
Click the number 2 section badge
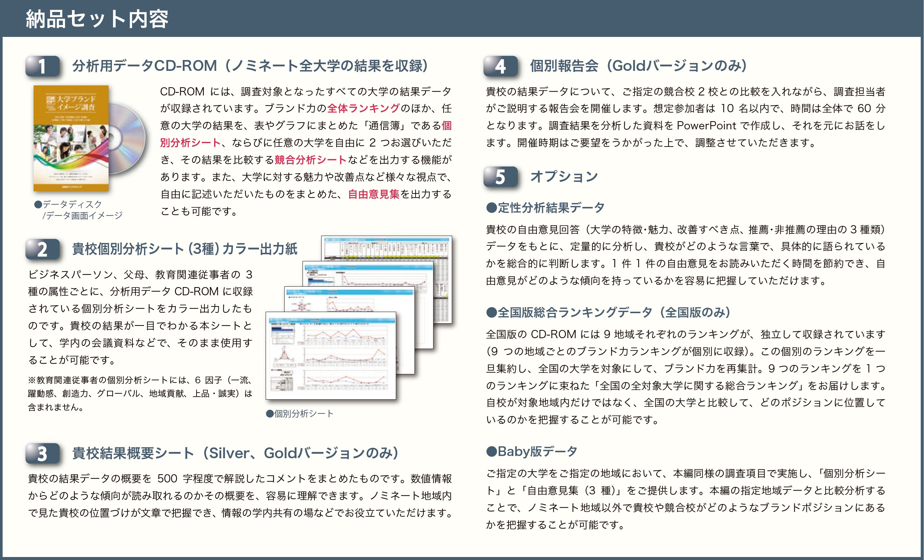[43, 249]
